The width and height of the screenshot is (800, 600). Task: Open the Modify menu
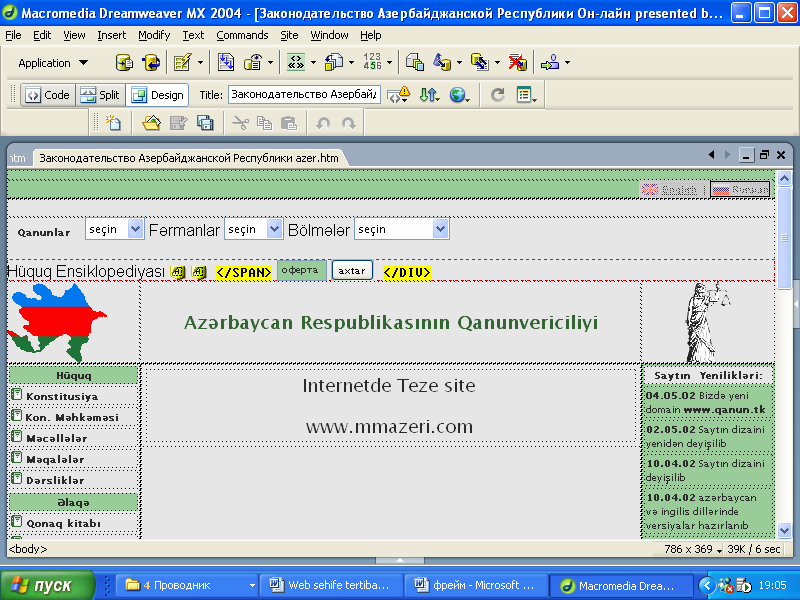[x=154, y=35]
